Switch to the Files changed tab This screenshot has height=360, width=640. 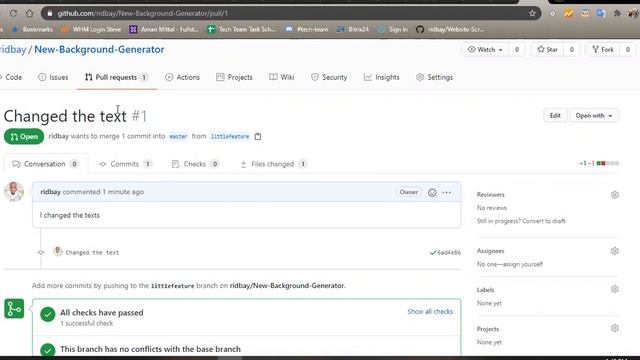[273, 164]
